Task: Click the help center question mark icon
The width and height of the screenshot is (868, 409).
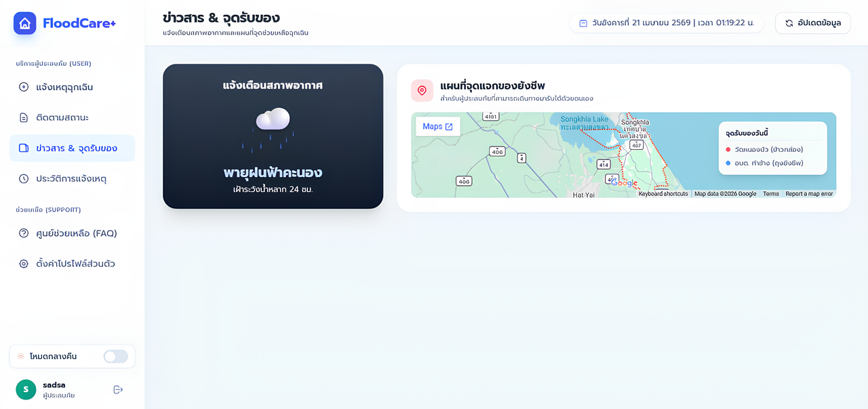Action: pos(24,233)
